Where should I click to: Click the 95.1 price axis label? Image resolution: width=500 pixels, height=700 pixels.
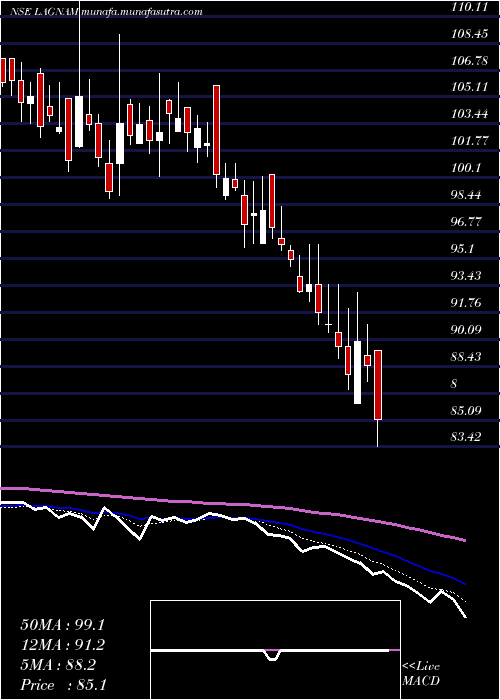coord(463,249)
